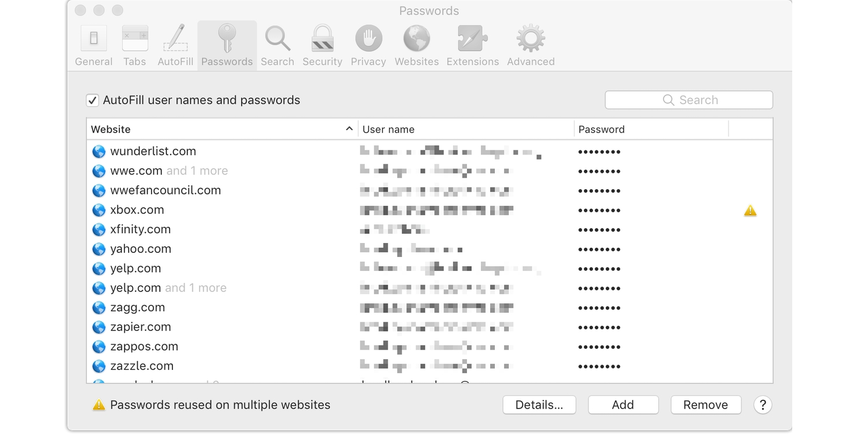
Task: Focus the password Search field
Action: tap(689, 100)
